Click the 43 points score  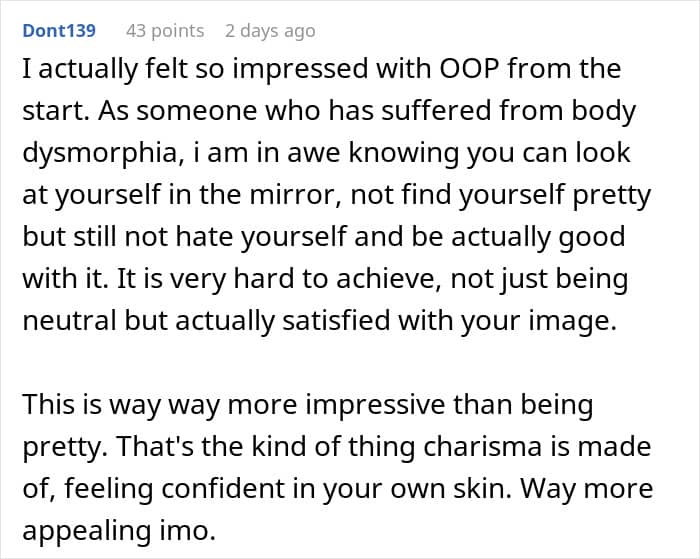(x=165, y=31)
